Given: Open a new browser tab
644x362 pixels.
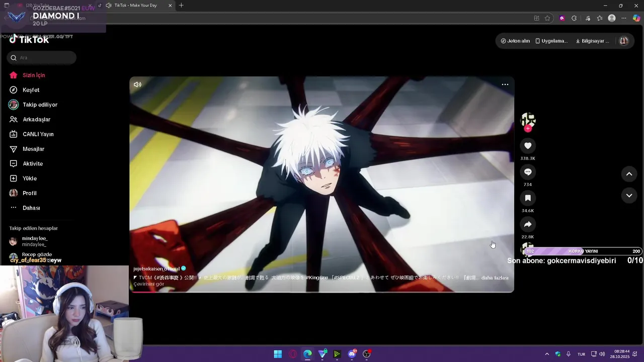Looking at the screenshot, I should 181,6.
